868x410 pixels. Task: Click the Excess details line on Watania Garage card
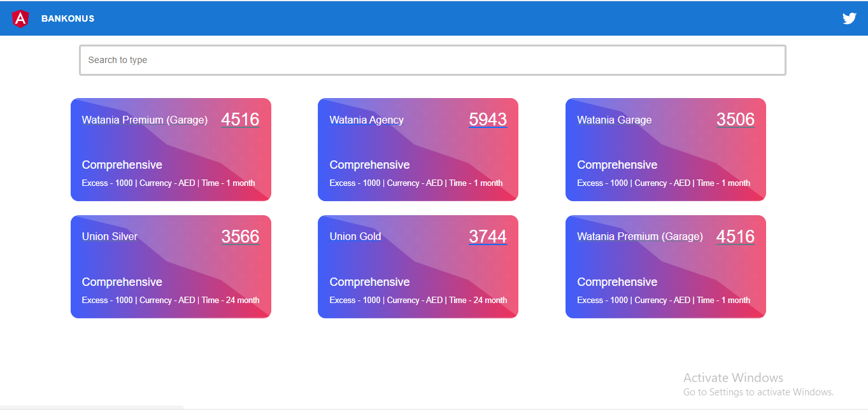tap(664, 183)
